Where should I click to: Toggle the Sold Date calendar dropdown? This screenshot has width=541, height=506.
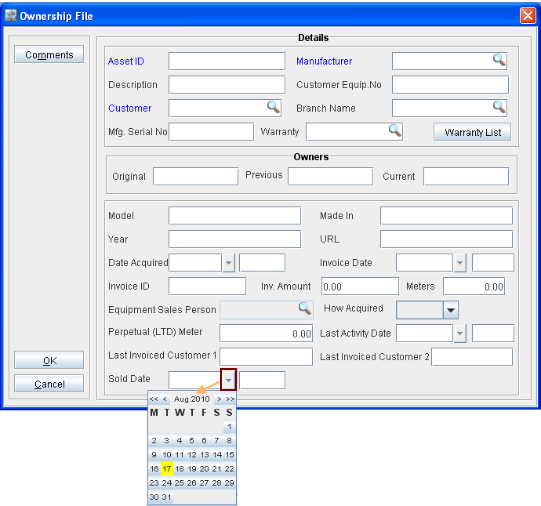pos(228,380)
